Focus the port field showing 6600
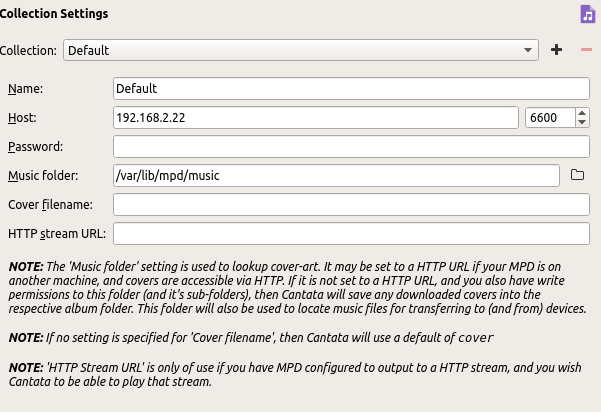The image size is (601, 412). [x=549, y=118]
